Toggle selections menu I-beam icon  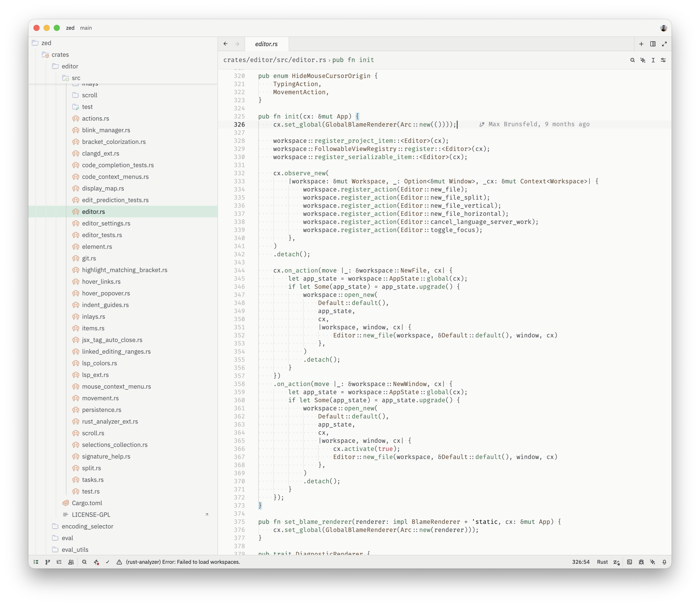pyautogui.click(x=653, y=60)
